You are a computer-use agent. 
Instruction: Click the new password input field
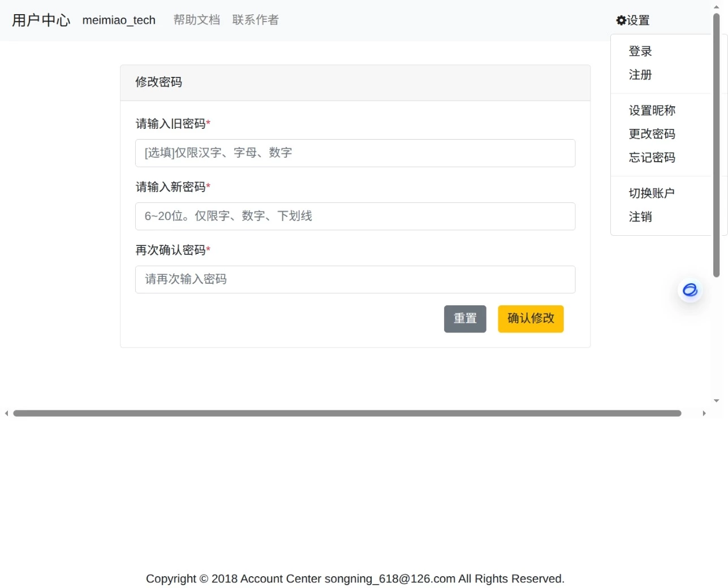pos(355,216)
